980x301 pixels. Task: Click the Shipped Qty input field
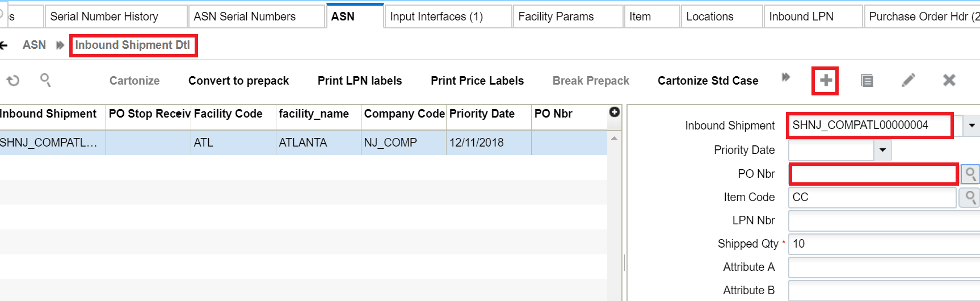(882, 244)
